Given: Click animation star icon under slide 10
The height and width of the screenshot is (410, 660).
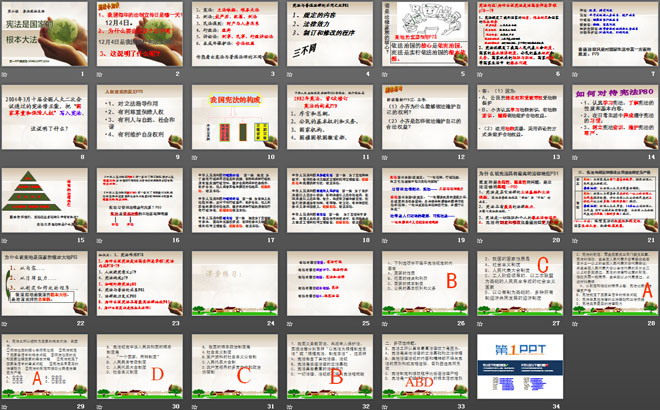Looking at the screenshot, I should click(x=195, y=157).
